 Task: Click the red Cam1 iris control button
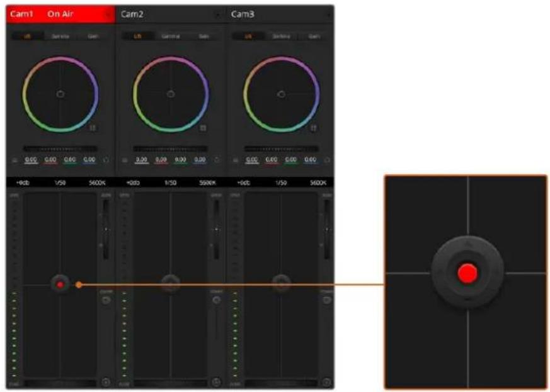tap(60, 284)
